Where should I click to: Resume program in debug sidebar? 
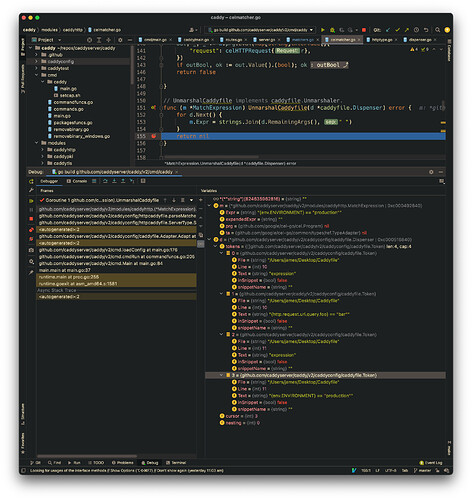[31, 201]
